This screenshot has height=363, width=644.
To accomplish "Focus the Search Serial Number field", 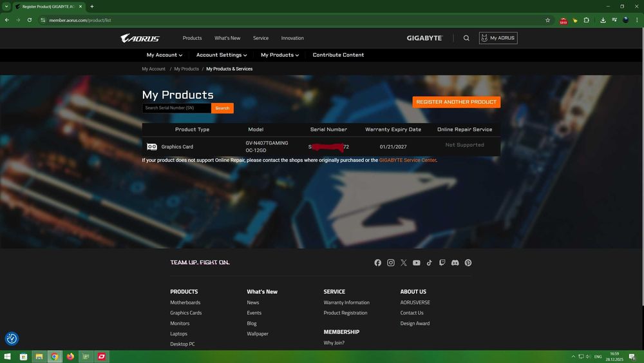I will 176,108.
